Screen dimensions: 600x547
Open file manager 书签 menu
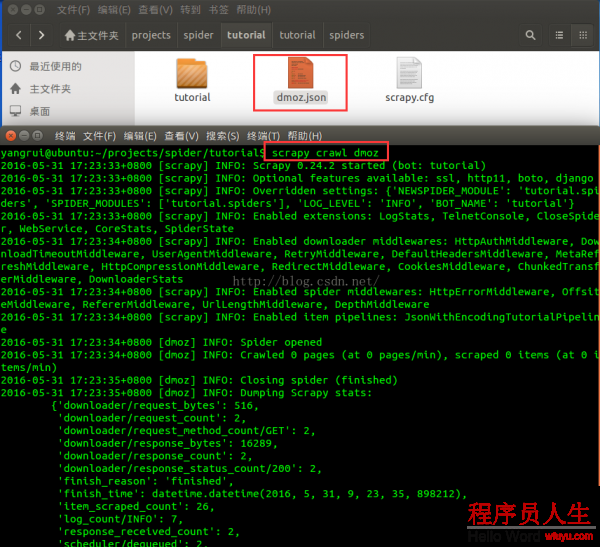pyautogui.click(x=218, y=10)
